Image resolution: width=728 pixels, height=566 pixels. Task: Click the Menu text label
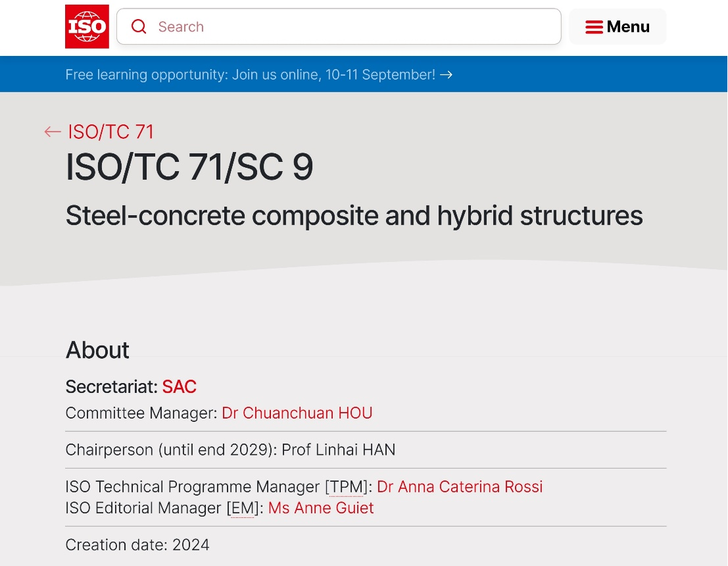pyautogui.click(x=628, y=27)
